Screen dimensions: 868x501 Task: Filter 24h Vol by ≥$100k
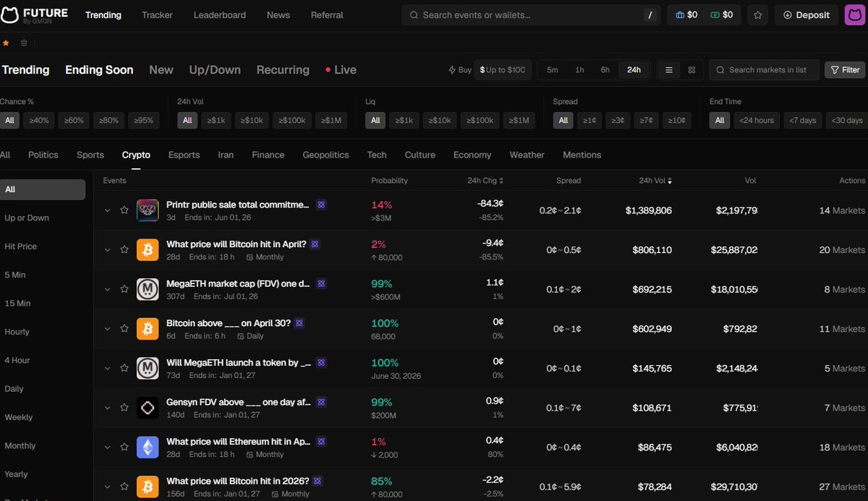click(x=292, y=121)
